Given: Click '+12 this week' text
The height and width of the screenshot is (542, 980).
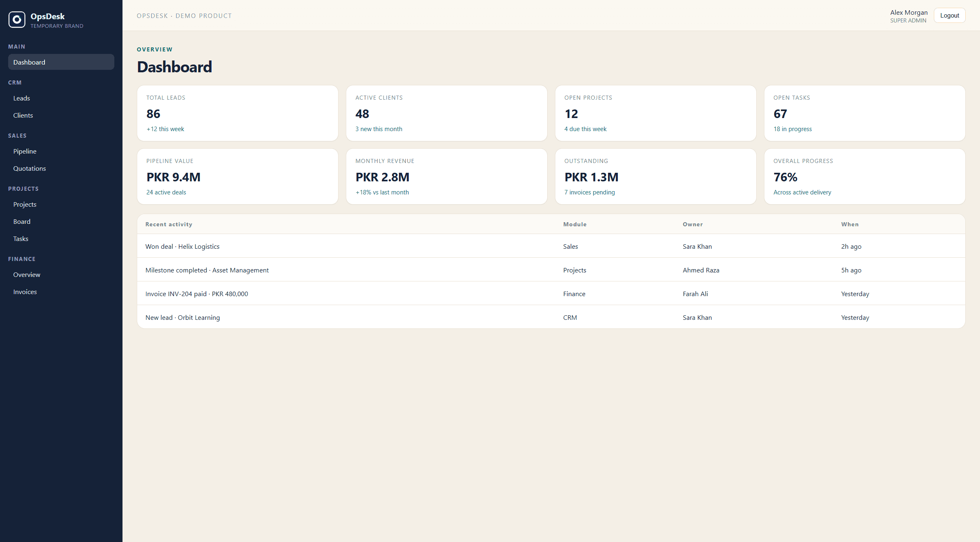Looking at the screenshot, I should click(x=165, y=129).
